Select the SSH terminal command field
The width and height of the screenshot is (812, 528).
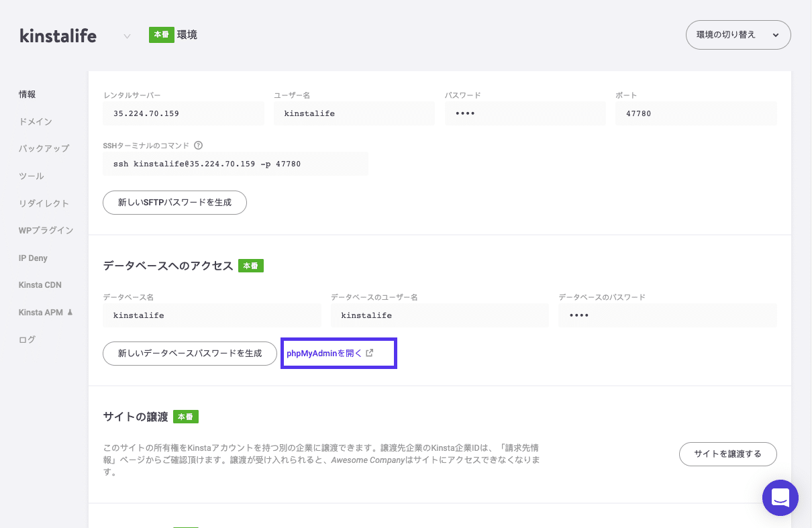[x=235, y=163]
